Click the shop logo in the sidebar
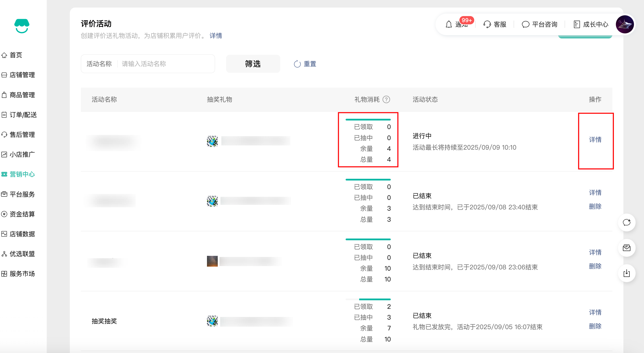Screen dimensions: 644x353 pyautogui.click(x=22, y=26)
